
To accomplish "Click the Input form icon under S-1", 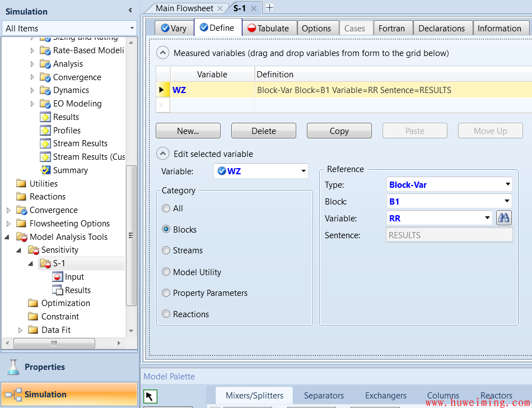I will tap(57, 277).
